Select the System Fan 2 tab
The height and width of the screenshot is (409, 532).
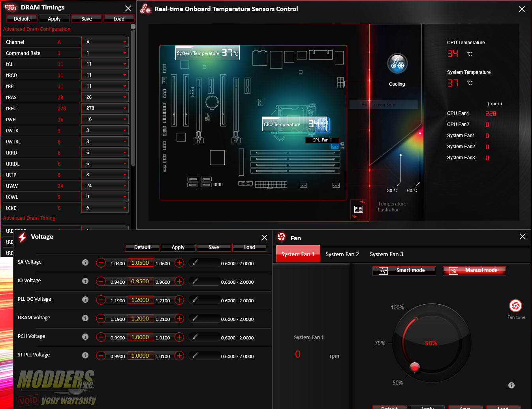(x=342, y=254)
